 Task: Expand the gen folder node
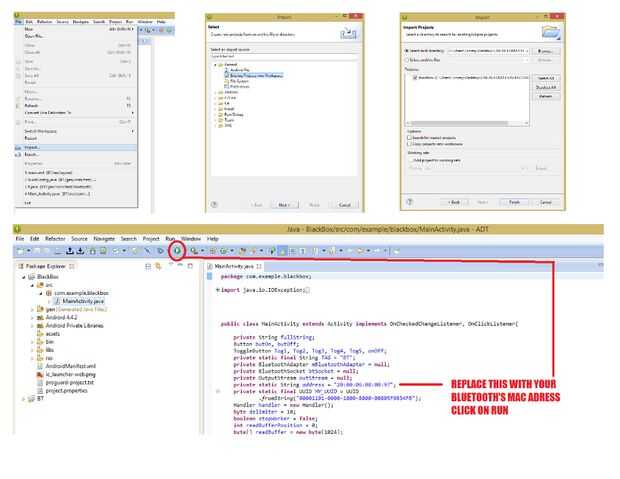32,309
